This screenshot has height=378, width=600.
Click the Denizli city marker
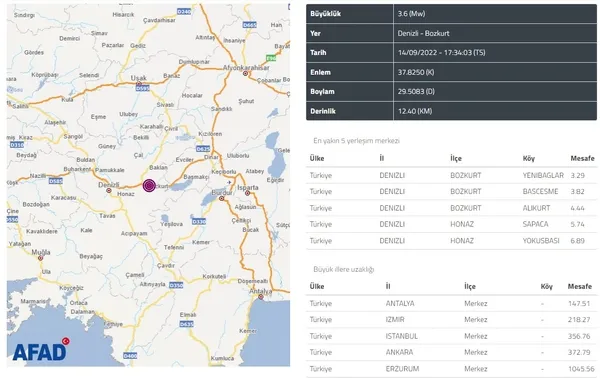pyautogui.click(x=109, y=191)
